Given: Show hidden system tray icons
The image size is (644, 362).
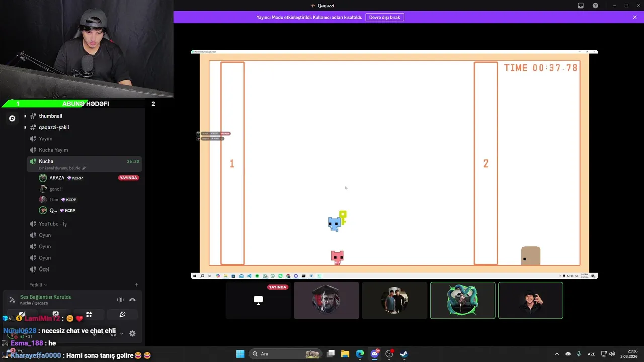Looking at the screenshot, I should pyautogui.click(x=557, y=354).
